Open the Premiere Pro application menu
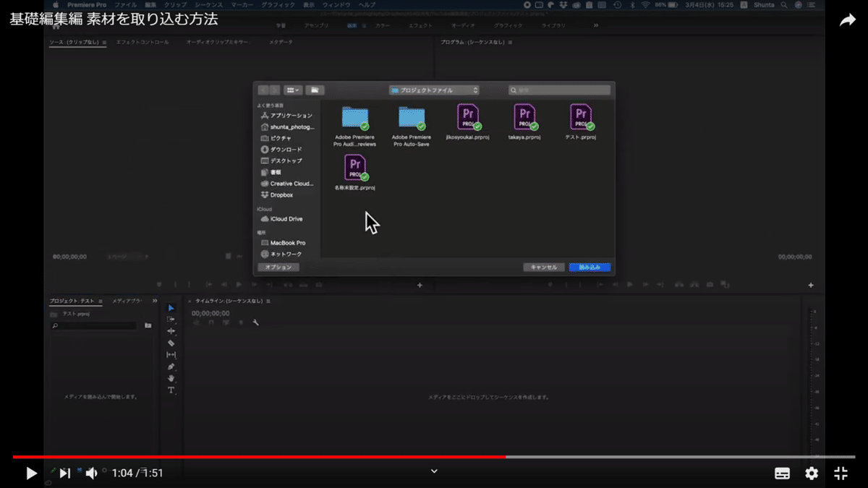Image resolution: width=868 pixels, height=488 pixels. [88, 4]
